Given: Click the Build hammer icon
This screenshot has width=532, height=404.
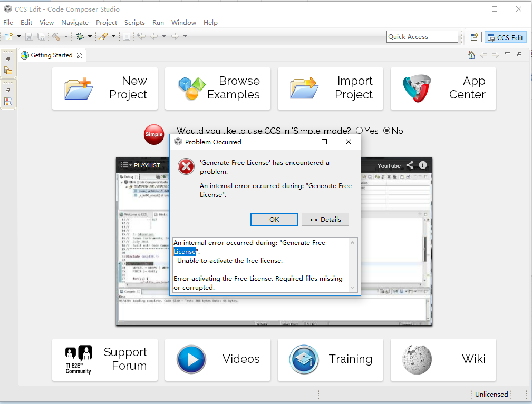Looking at the screenshot, I should (x=56, y=36).
